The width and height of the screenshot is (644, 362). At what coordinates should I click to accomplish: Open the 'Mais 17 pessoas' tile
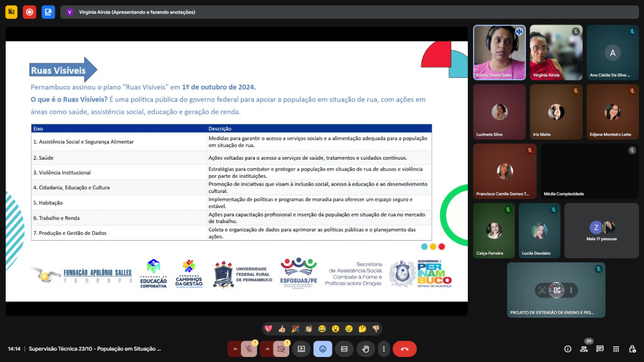point(601,231)
